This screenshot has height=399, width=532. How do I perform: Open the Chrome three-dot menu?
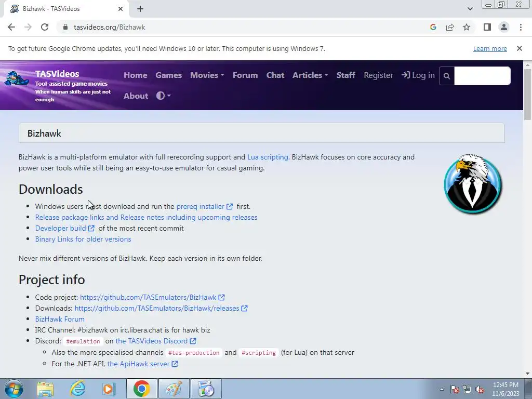(x=521, y=27)
